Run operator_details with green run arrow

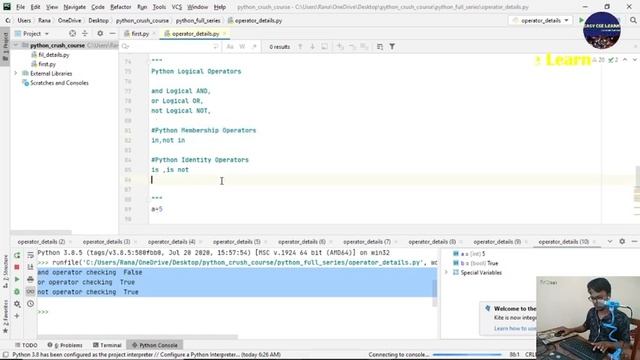click(x=581, y=20)
